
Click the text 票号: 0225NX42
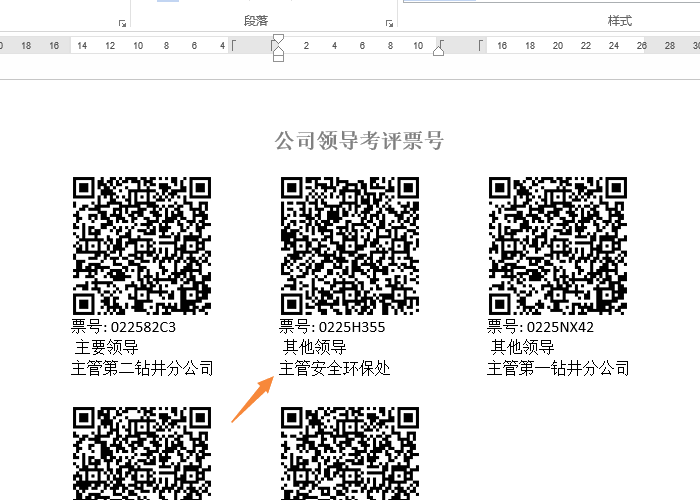pos(540,327)
